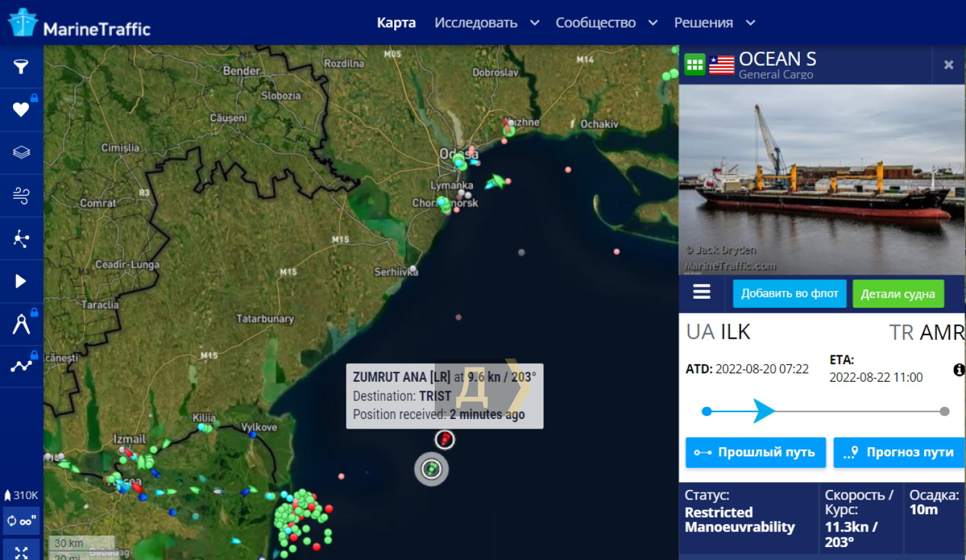Open the hamburger menu in vessel panel
This screenshot has width=966, height=560.
point(701,292)
